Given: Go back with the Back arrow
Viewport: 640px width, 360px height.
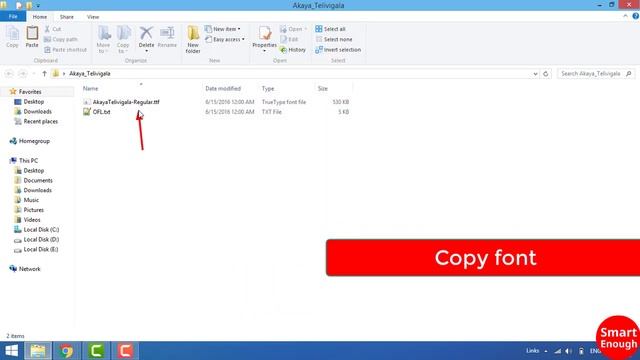Looking at the screenshot, I should click(x=9, y=73).
